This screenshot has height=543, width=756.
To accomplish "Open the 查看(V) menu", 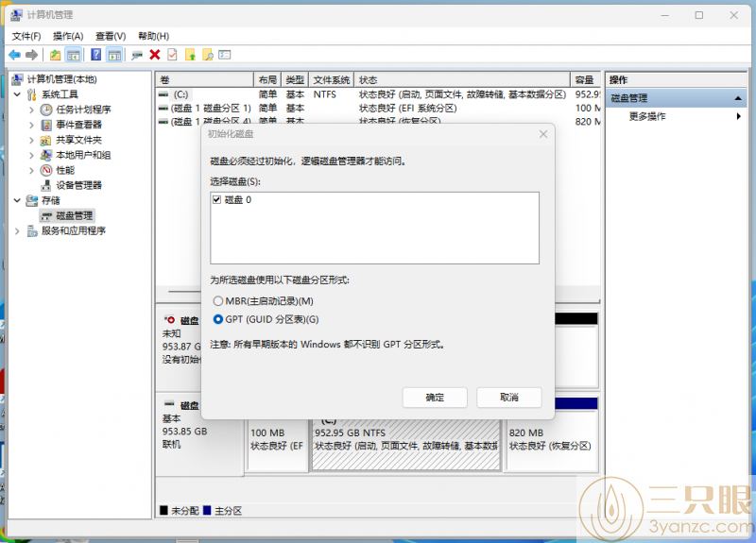I will (111, 36).
